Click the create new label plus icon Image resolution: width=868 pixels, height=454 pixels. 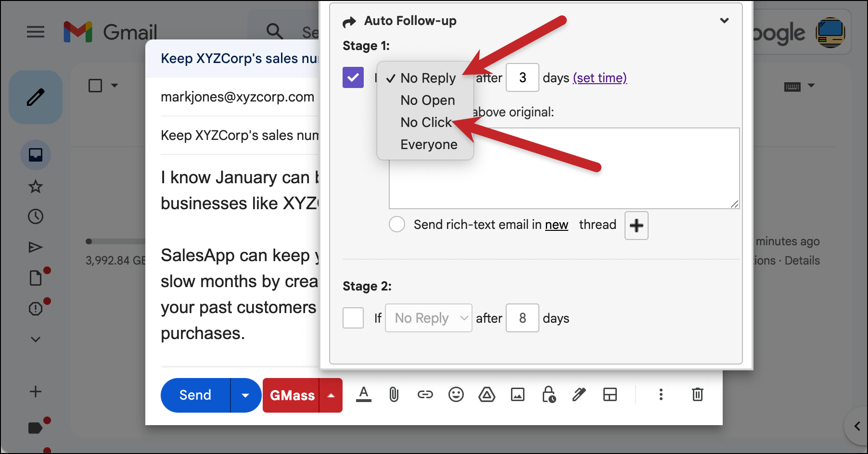pyautogui.click(x=36, y=391)
